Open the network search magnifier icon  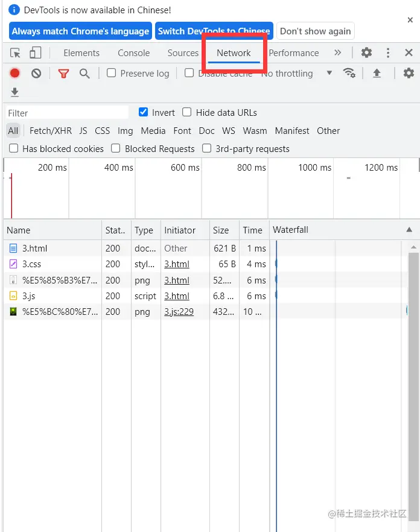click(84, 74)
